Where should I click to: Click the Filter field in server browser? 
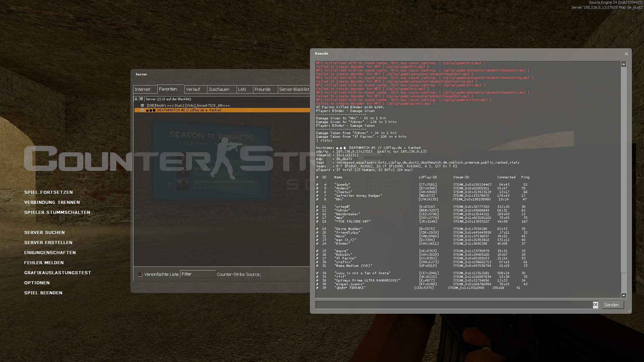click(x=198, y=274)
